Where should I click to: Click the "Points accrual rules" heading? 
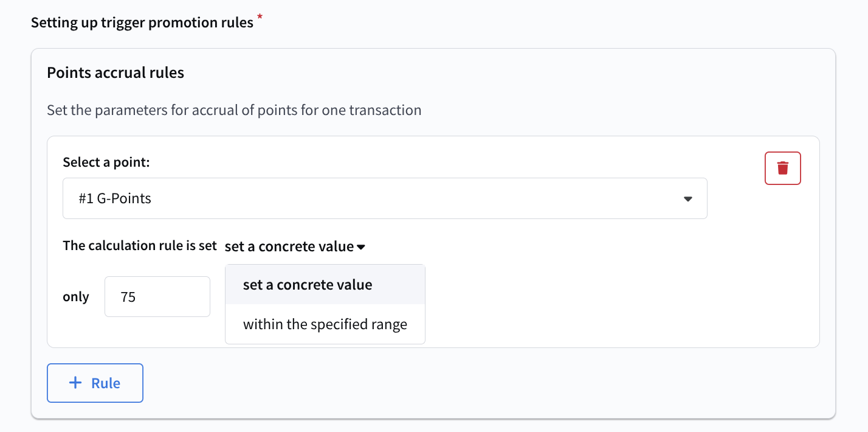115,73
